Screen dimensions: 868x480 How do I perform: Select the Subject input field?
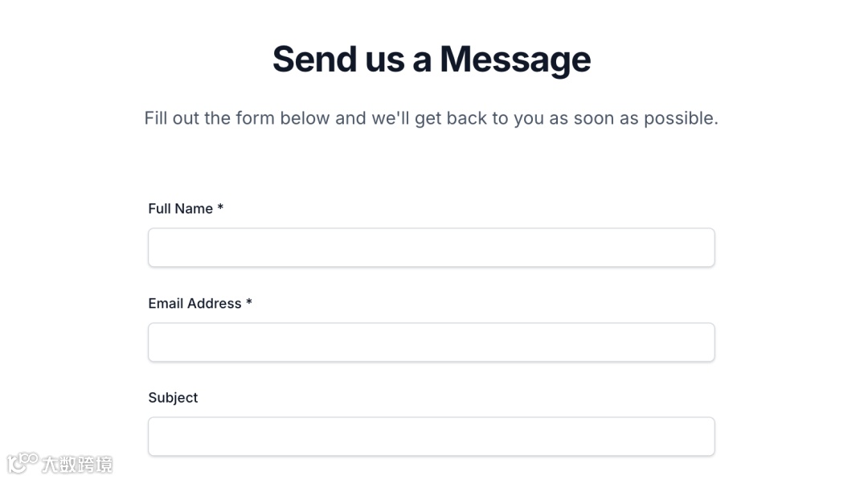coord(431,437)
